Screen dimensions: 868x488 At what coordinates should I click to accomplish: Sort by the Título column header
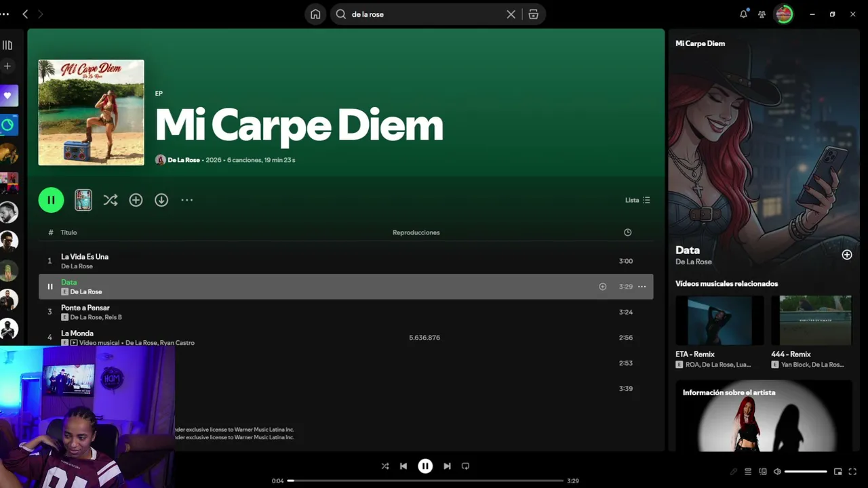point(68,232)
